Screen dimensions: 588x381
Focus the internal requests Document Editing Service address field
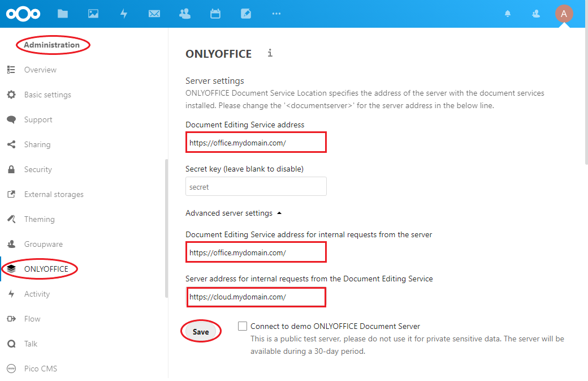pos(256,252)
